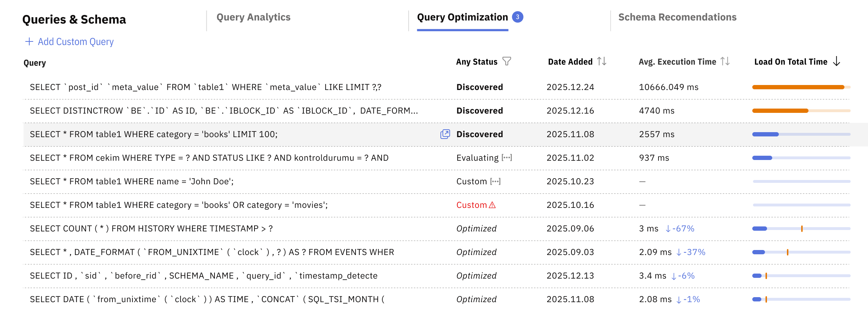Select the Query Optimization tab
Screen dimensions: 868x315
(462, 17)
